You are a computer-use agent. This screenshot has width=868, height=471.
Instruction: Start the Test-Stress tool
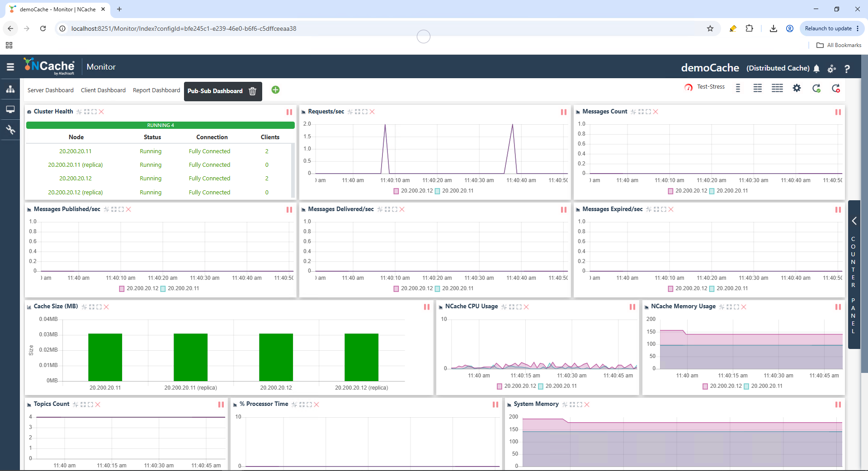pyautogui.click(x=704, y=87)
